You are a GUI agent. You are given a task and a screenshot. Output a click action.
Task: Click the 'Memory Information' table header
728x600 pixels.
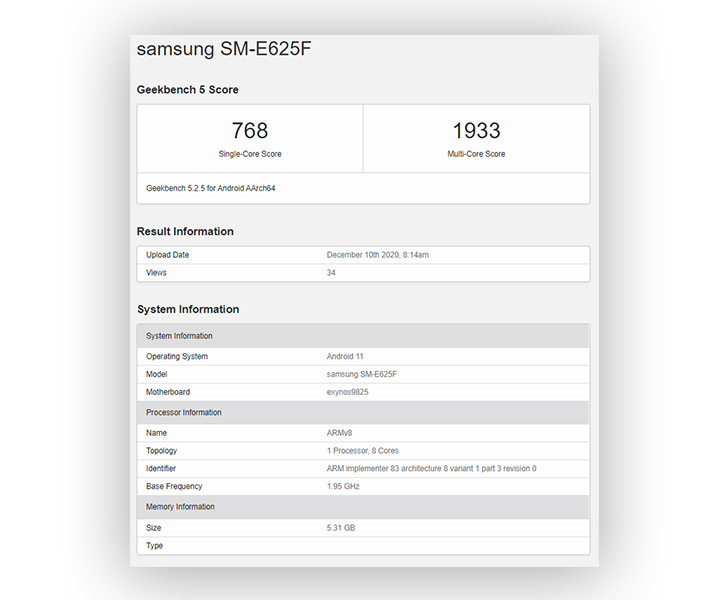[x=363, y=507]
